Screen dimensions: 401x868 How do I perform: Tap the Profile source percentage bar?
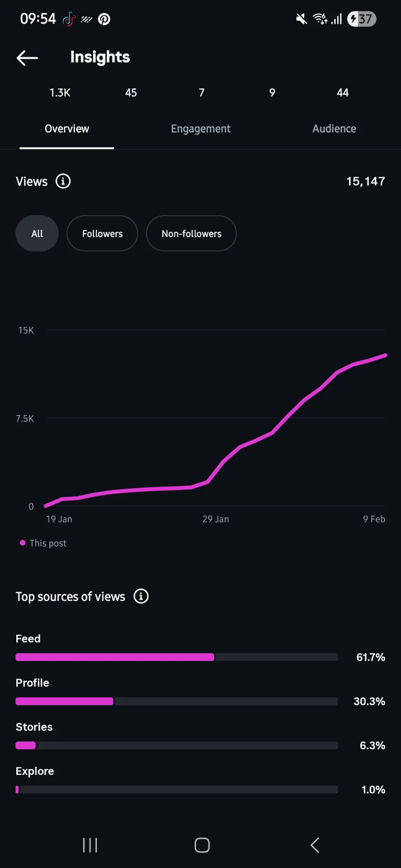tap(177, 701)
